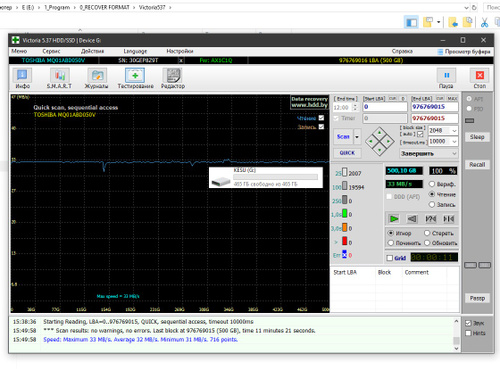This screenshot has height=369, width=500.
Task: Click the refresh icon in Explorer address bar
Action: pos(474,7)
